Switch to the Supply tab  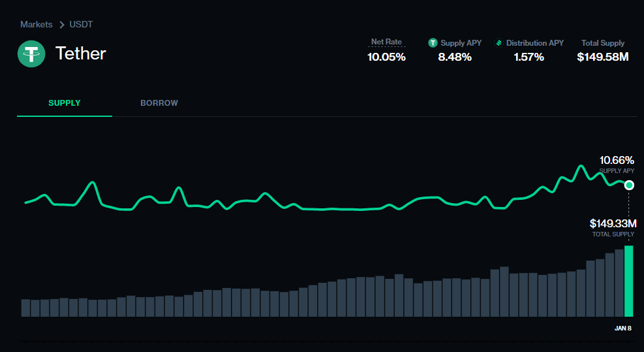[x=65, y=103]
